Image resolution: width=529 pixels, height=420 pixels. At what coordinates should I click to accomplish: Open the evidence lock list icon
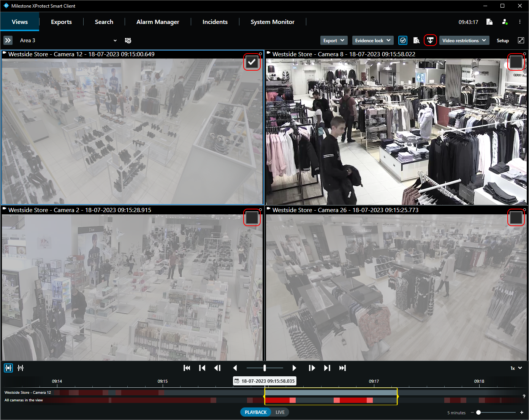tap(373, 40)
